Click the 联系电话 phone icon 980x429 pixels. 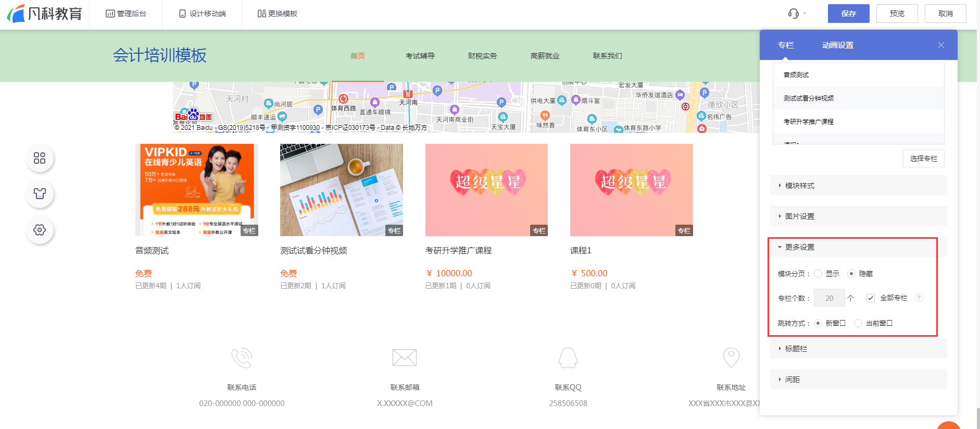click(242, 358)
